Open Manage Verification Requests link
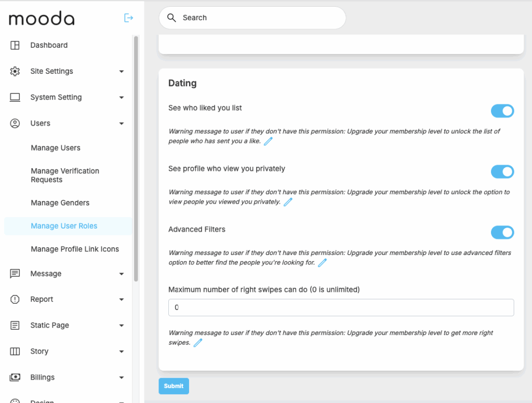532x403 pixels. (65, 176)
